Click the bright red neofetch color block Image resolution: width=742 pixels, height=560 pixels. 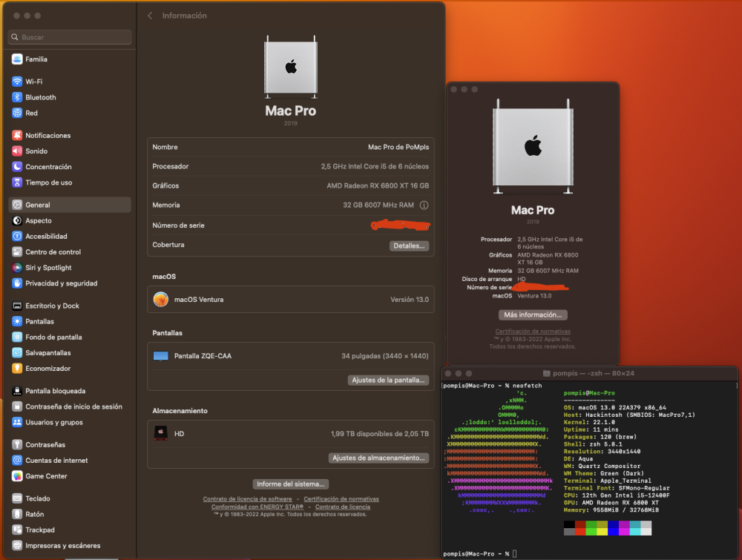point(580,532)
